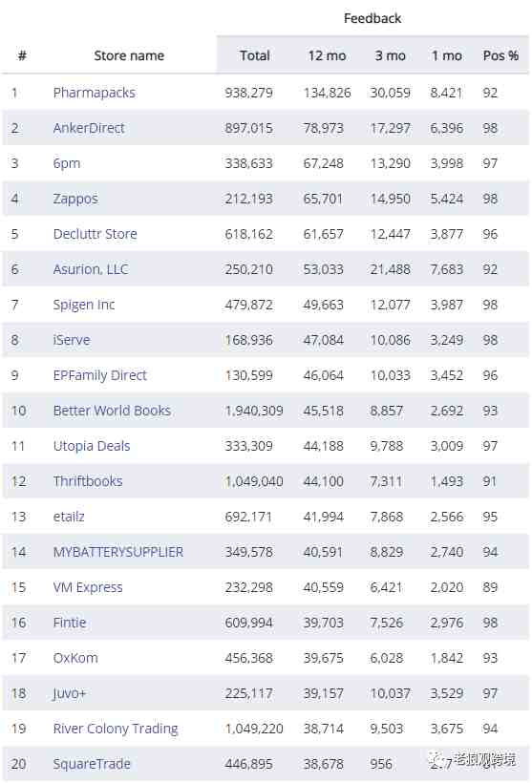Open Better World Books link

(x=112, y=411)
